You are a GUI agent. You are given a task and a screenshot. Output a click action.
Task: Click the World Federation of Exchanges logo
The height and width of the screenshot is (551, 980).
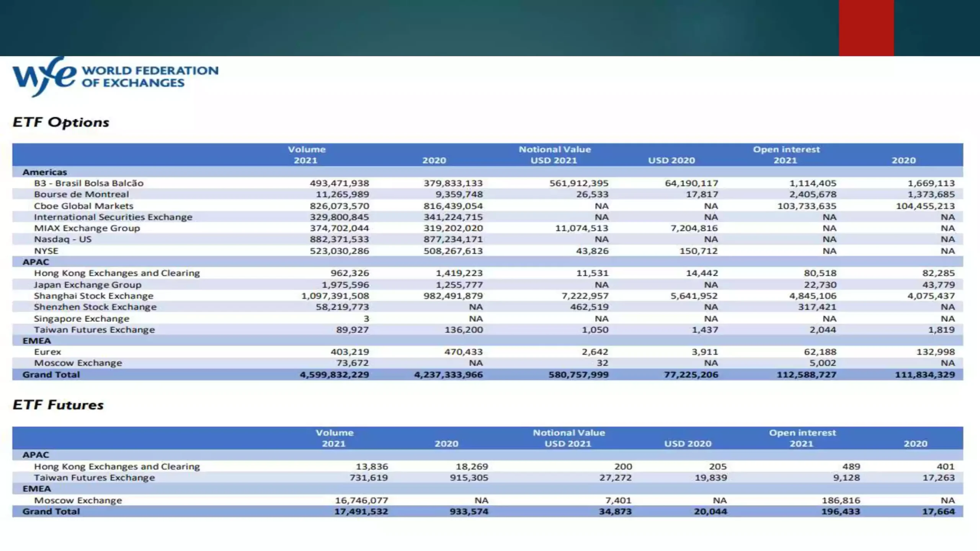click(x=115, y=77)
